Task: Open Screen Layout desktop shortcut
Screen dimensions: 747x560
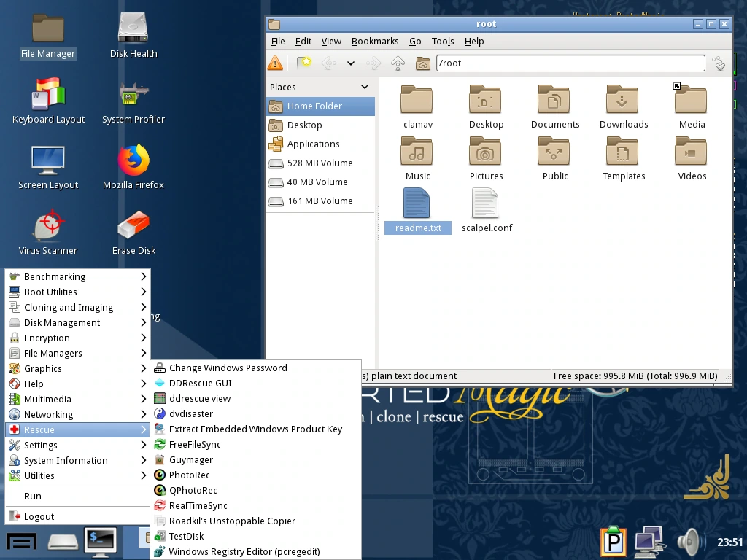Action: coord(48,167)
